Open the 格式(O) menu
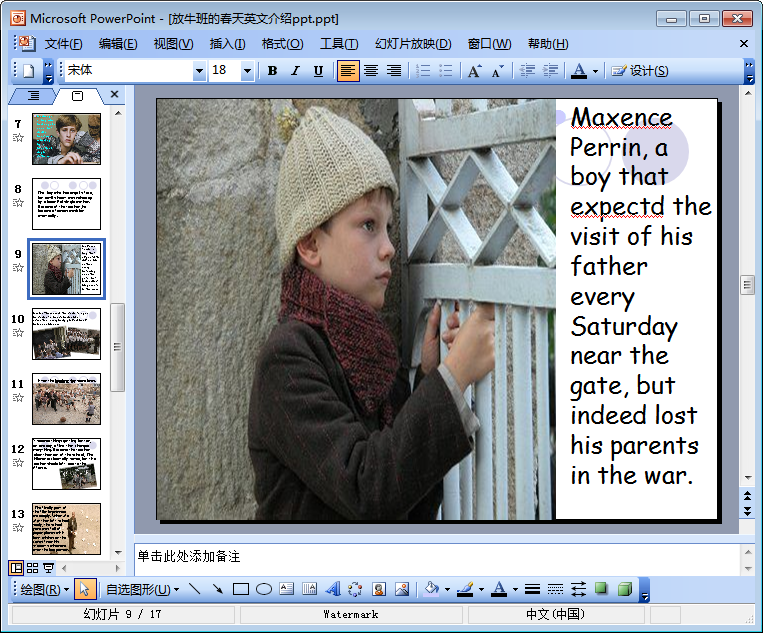 pyautogui.click(x=282, y=44)
